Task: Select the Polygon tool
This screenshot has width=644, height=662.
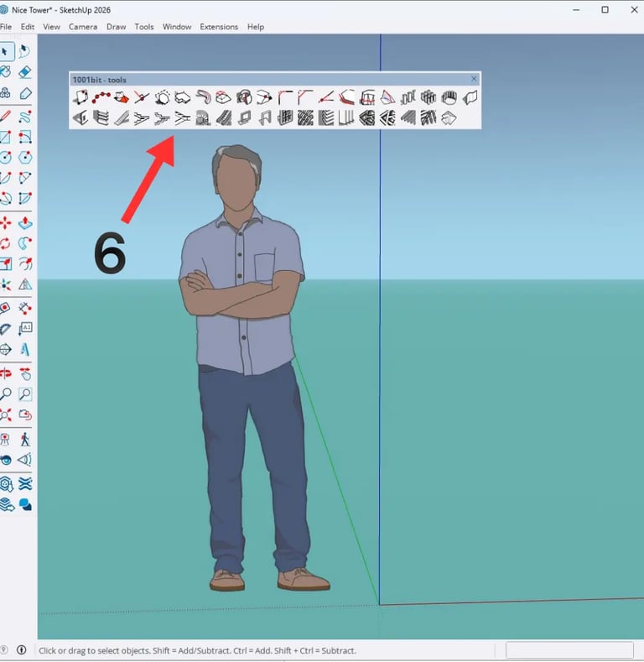Action: [x=25, y=158]
